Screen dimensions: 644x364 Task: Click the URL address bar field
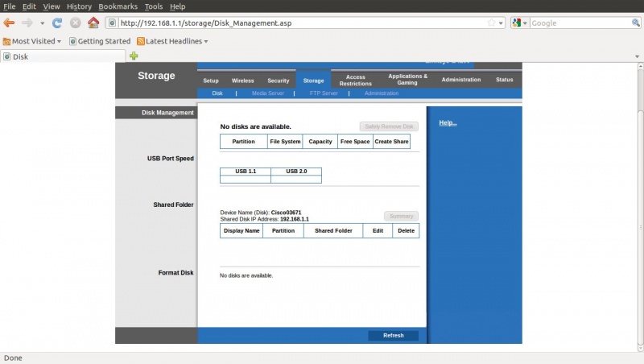coord(298,23)
